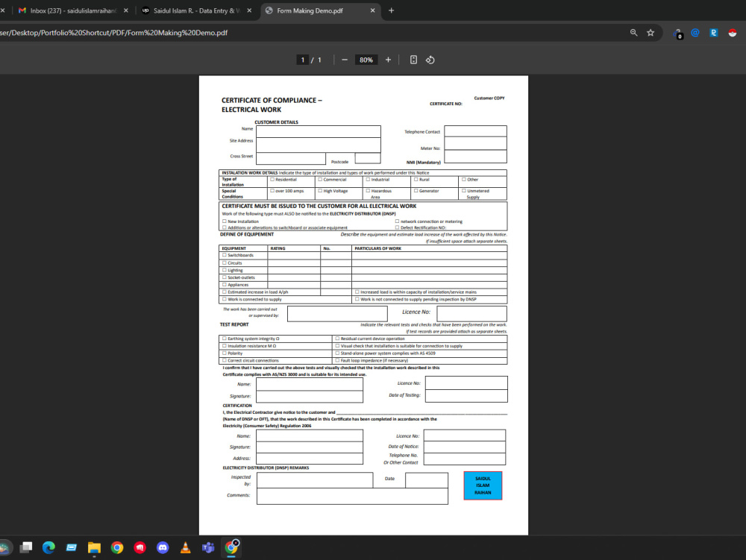Screen dimensions: 746x560
Task: Check Residual current device operation box
Action: (x=337, y=339)
